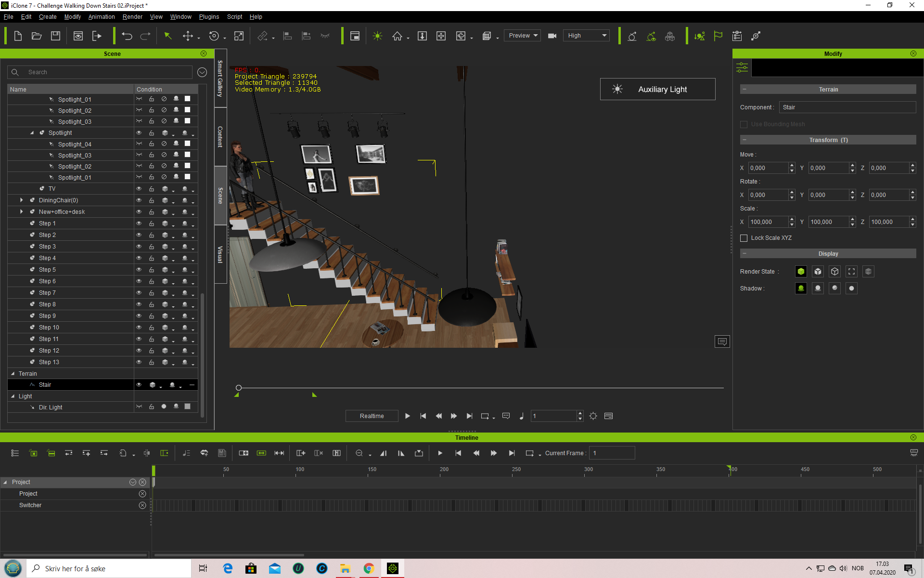Toggle visibility eye for Step 7
This screenshot has width=924, height=578.
pyautogui.click(x=139, y=293)
